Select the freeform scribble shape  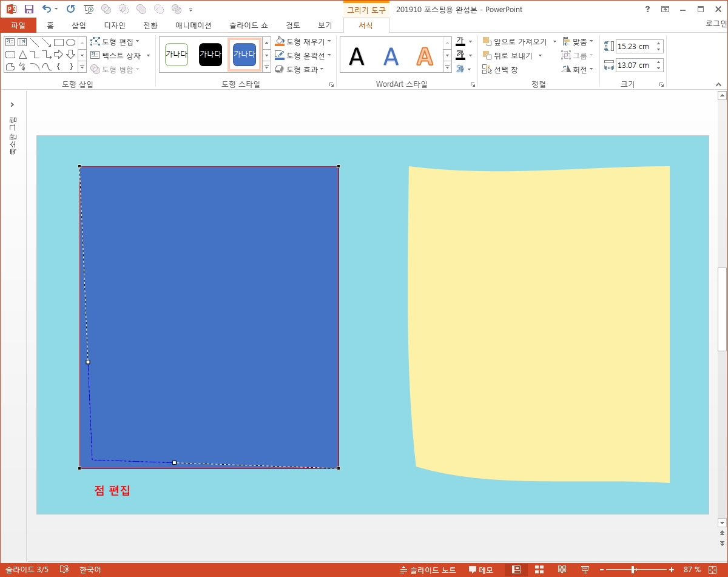pos(22,66)
